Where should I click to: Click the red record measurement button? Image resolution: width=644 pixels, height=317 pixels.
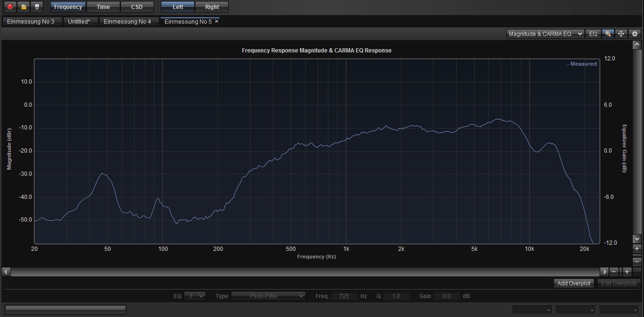tap(10, 7)
